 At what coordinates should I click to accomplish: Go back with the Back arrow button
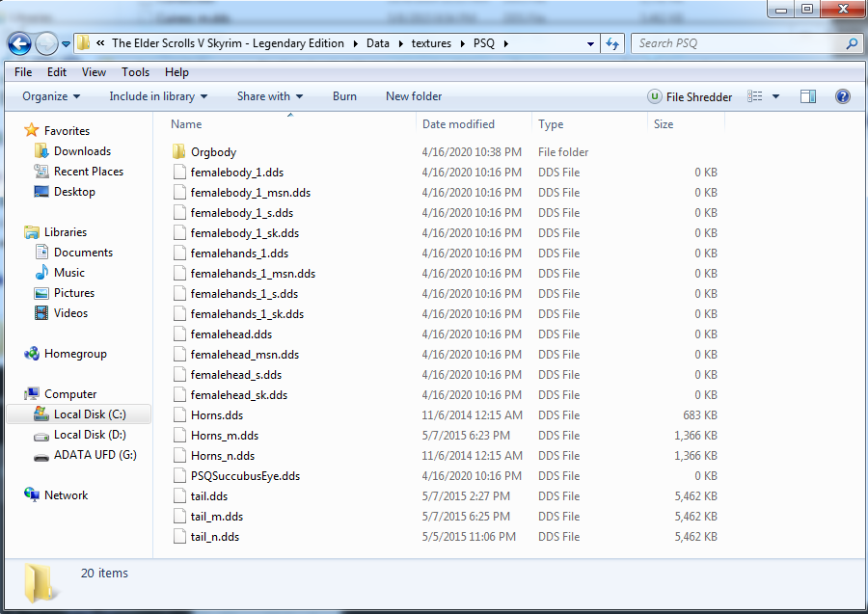click(x=19, y=43)
